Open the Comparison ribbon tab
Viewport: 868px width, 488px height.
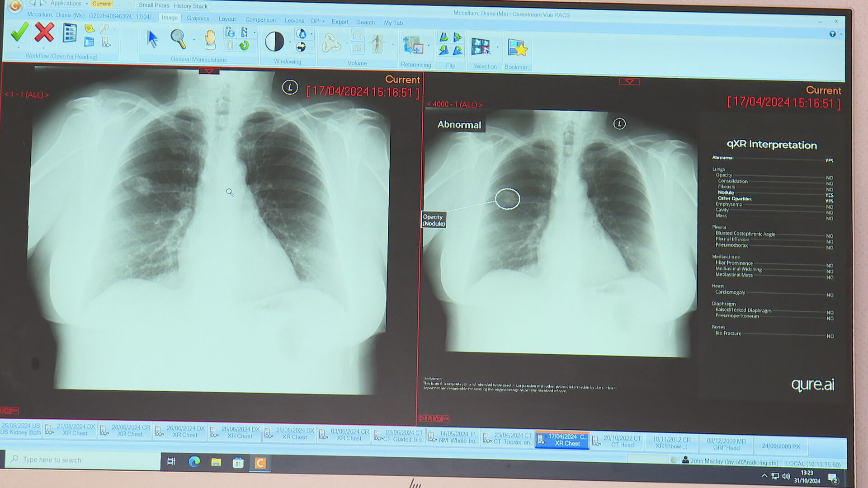pyautogui.click(x=260, y=19)
